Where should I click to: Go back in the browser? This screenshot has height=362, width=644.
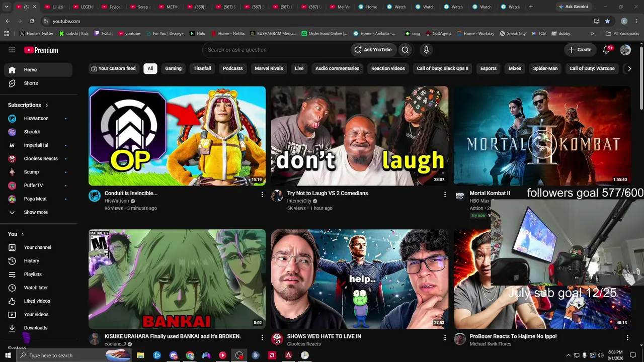pyautogui.click(x=8, y=21)
